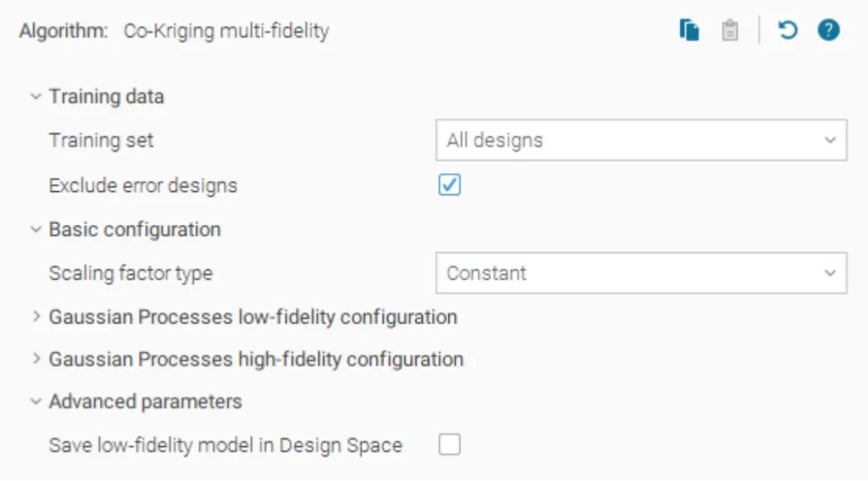The width and height of the screenshot is (868, 481).
Task: Enable Save low-fidelity model in Design Space
Action: coord(449,445)
